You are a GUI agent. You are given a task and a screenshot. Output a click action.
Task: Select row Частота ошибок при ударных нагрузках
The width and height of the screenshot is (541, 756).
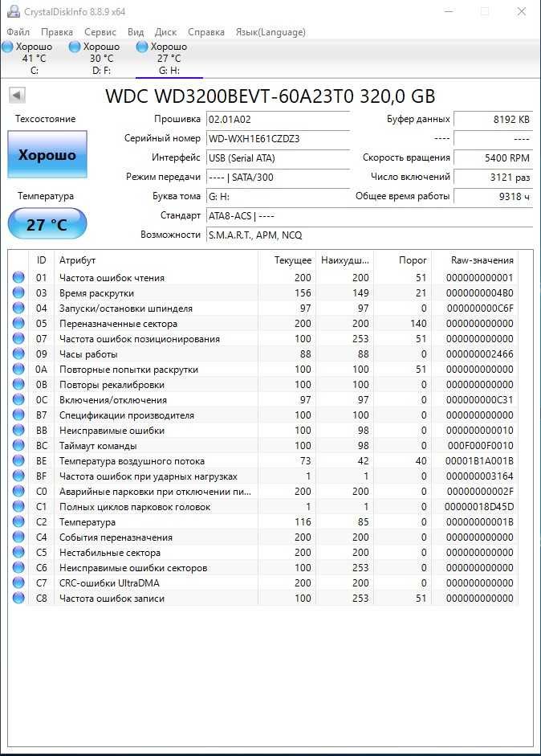point(263,476)
